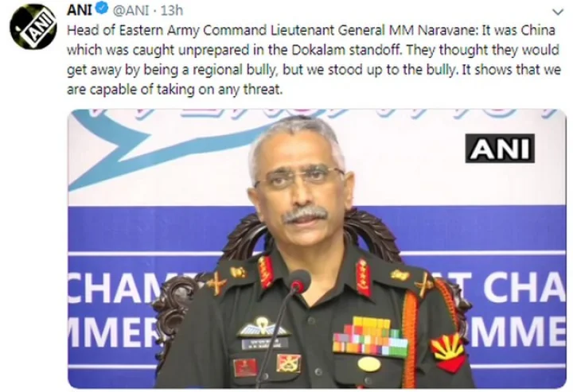Open the ANI profile avatar
The image size is (573, 392).
(x=33, y=27)
